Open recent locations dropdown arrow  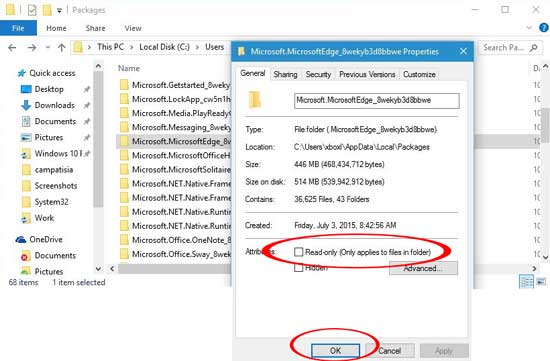point(48,48)
